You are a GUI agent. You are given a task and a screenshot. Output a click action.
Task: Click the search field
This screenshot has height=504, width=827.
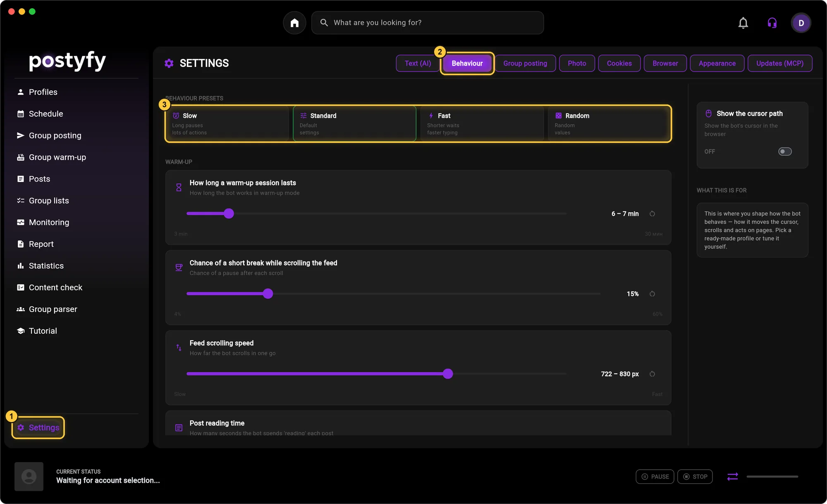pyautogui.click(x=428, y=23)
